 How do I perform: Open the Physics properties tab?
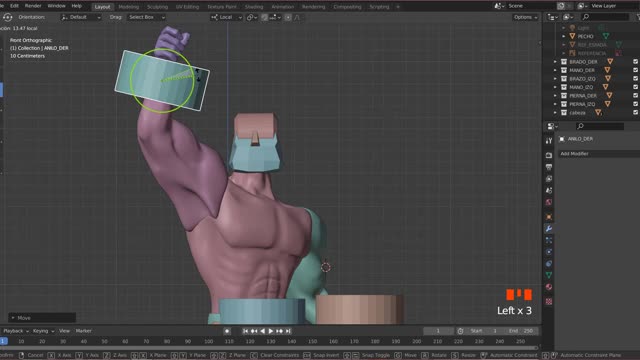pos(549,252)
